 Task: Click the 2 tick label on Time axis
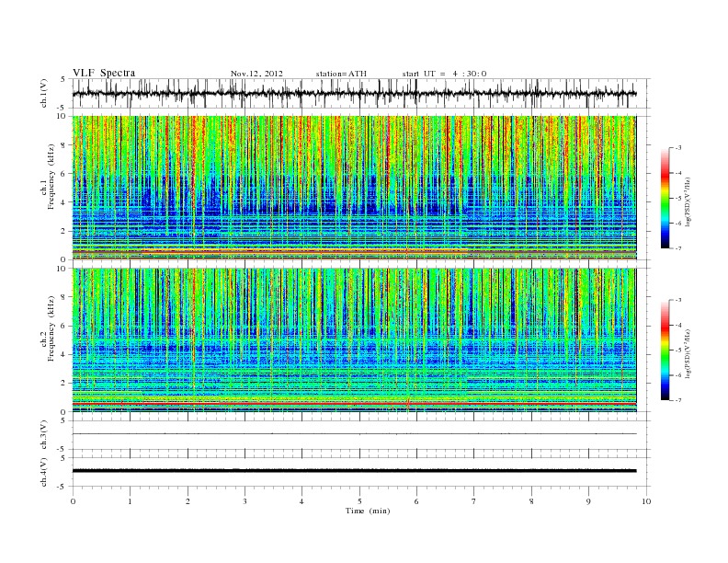coord(188,501)
